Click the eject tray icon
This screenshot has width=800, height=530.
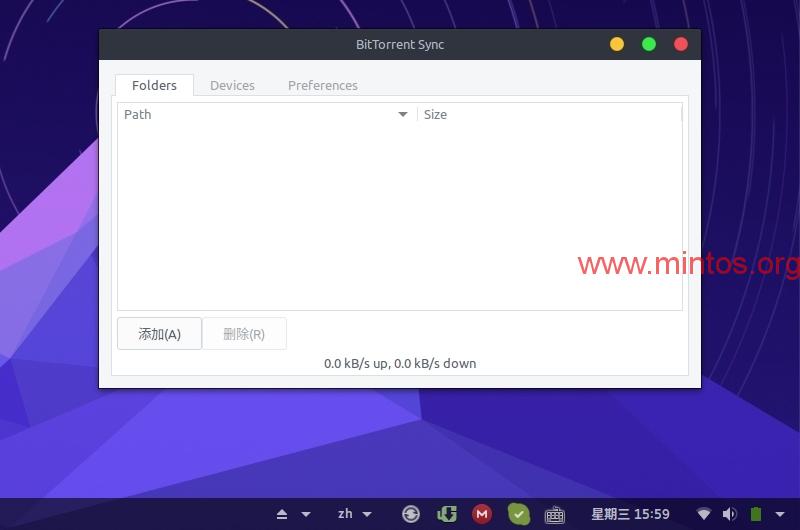pos(282,514)
